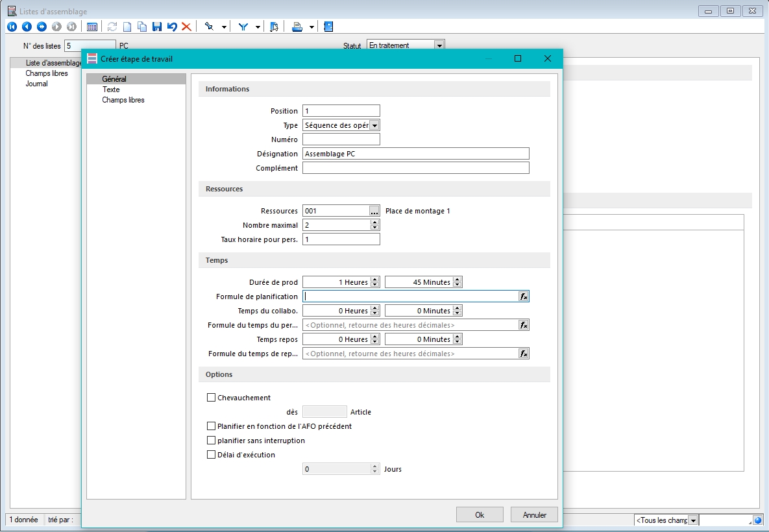The height and width of the screenshot is (532, 769).
Task: Undo changes with the blue arrow icon
Action: point(172,27)
